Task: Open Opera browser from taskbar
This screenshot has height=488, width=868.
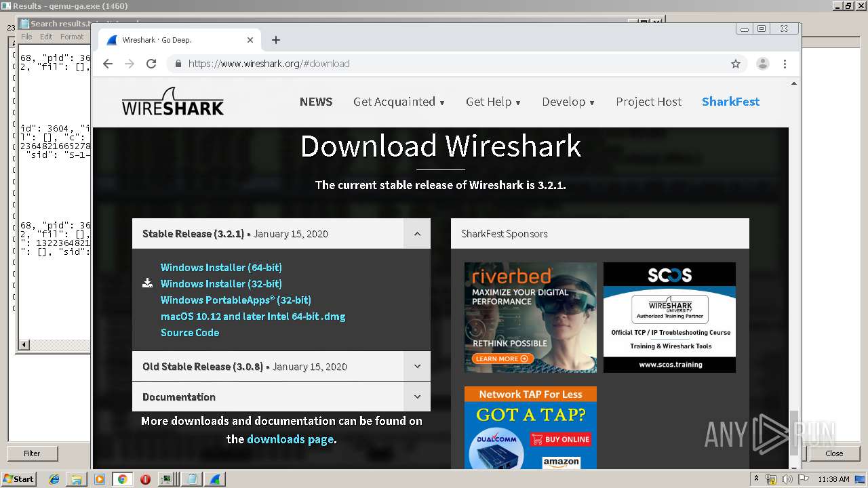Action: click(x=145, y=479)
